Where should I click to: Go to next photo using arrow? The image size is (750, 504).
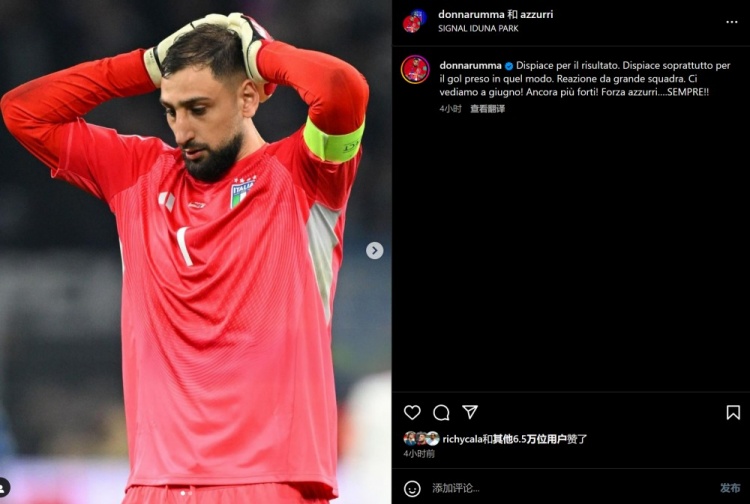point(375,250)
